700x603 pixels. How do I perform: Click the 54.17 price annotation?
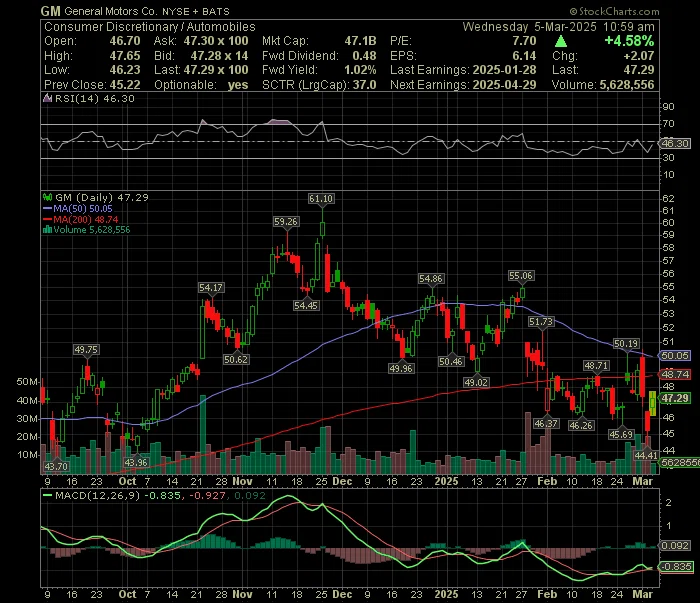coord(211,287)
